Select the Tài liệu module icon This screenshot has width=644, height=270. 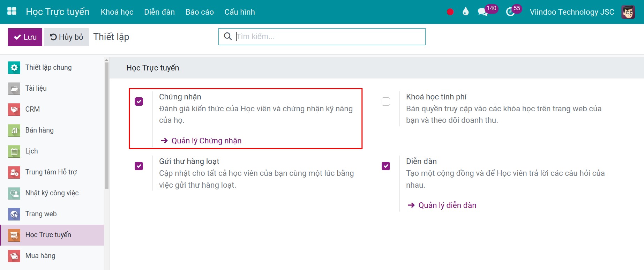tap(14, 88)
